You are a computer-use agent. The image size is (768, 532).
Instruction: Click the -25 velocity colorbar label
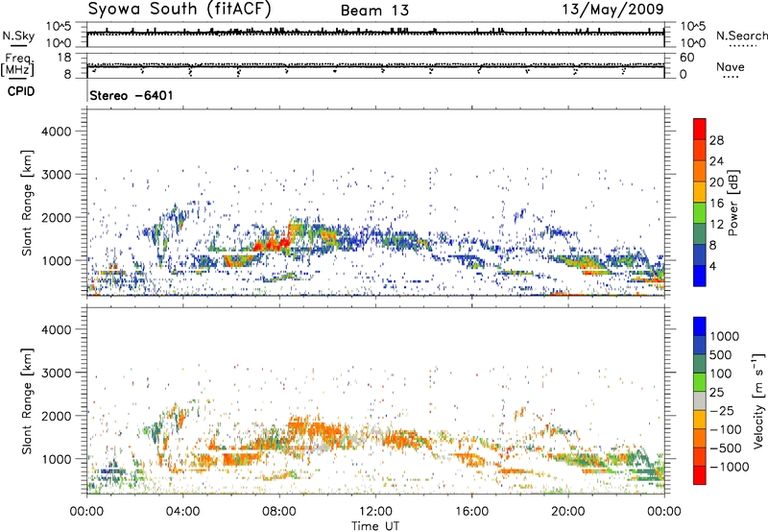click(x=725, y=410)
